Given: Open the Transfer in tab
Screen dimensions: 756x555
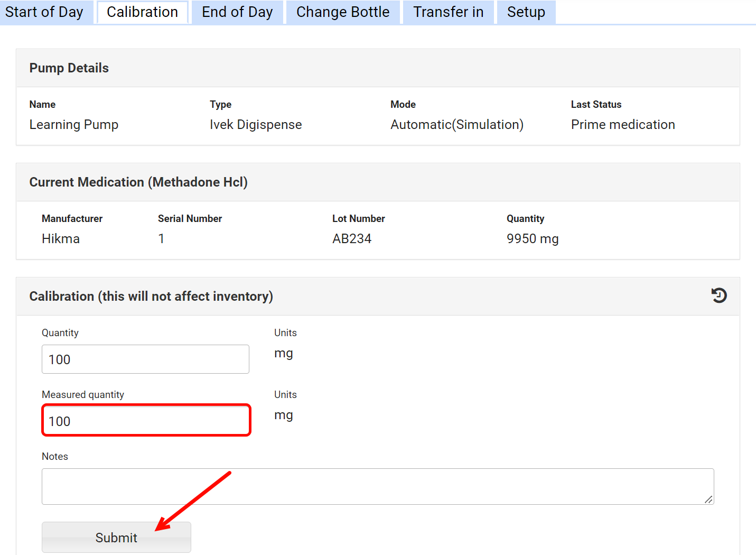Looking at the screenshot, I should pyautogui.click(x=448, y=12).
